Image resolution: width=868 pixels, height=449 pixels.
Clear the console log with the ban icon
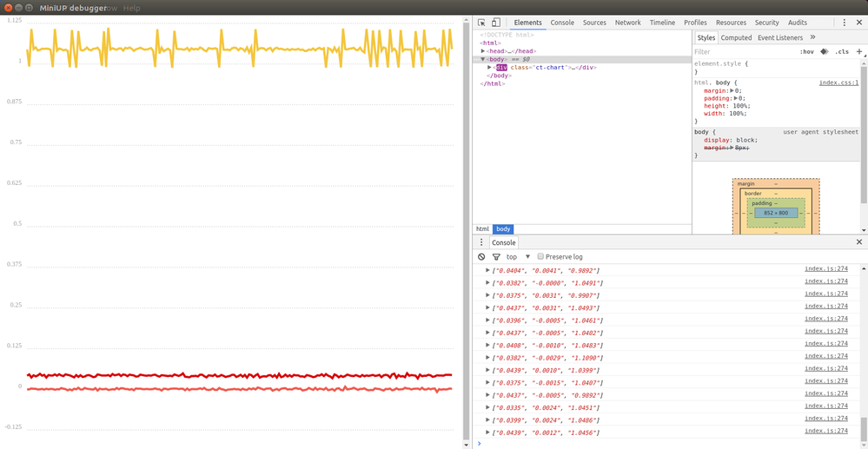point(481,257)
